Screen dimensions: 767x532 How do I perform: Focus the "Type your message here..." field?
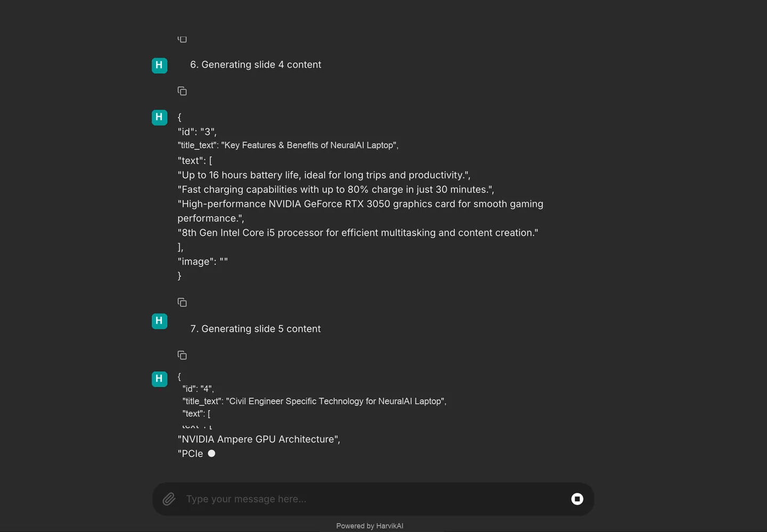point(373,499)
